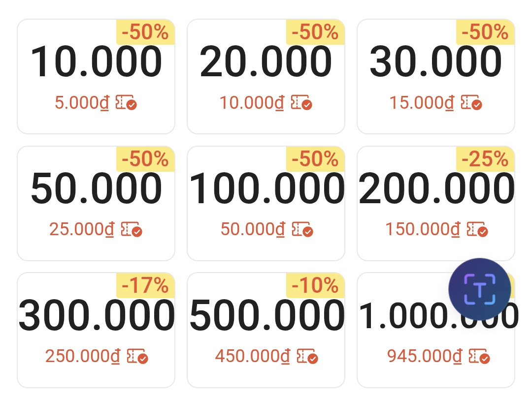Click voucher icon beside 10.000đ price
Image resolution: width=532 pixels, height=399 pixels.
pyautogui.click(x=301, y=103)
